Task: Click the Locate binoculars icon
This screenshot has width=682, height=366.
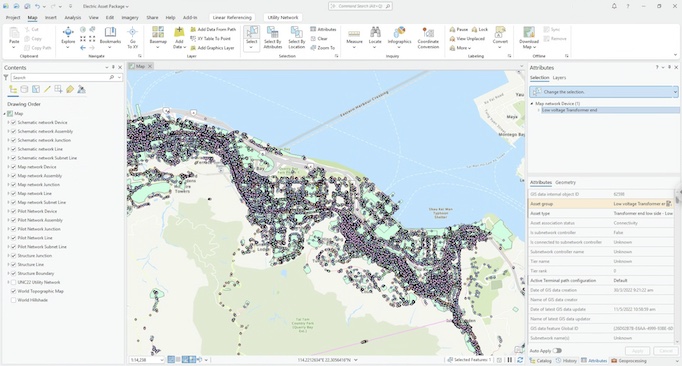Action: click(x=375, y=32)
